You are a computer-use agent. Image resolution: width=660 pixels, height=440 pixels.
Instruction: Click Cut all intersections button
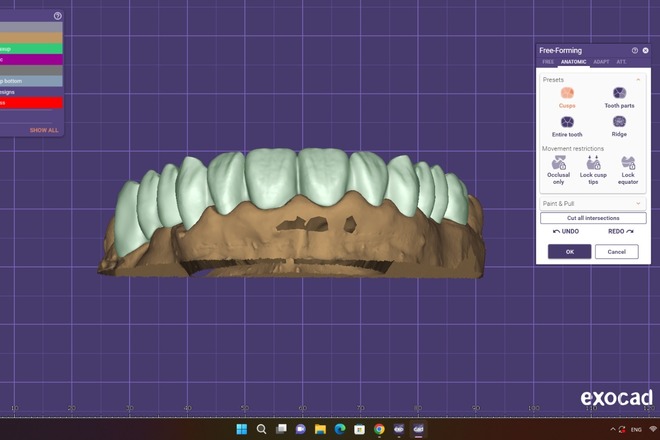[x=593, y=218]
